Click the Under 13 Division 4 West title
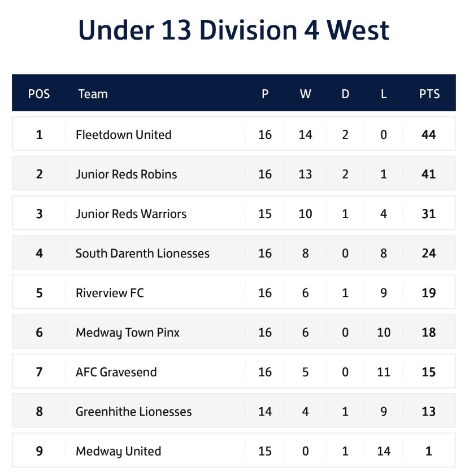The width and height of the screenshot is (465, 476). coord(233,30)
